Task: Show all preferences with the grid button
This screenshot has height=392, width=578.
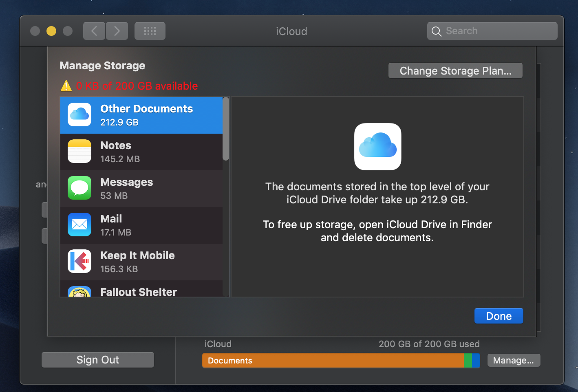Action: click(x=150, y=31)
